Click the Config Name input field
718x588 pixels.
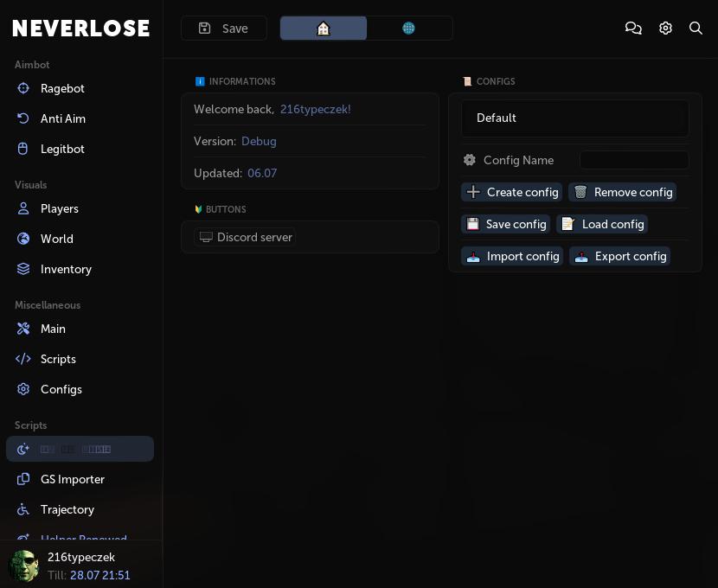click(634, 160)
